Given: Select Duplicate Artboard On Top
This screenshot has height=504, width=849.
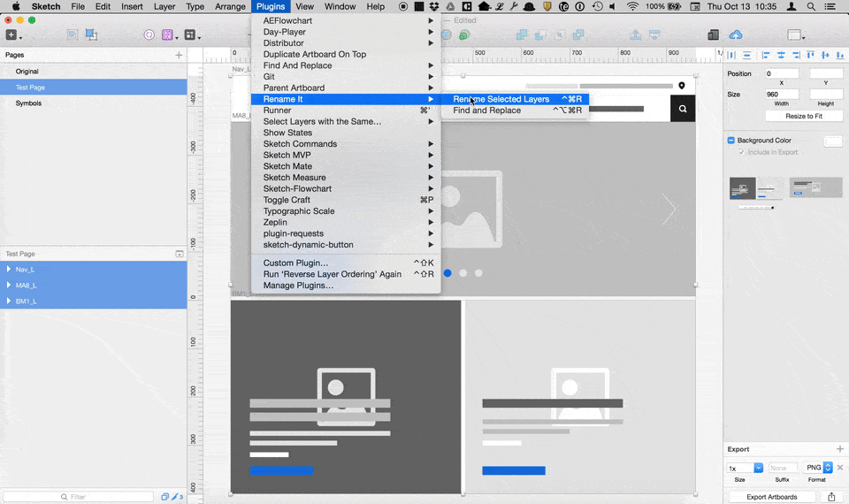Looking at the screenshot, I should click(x=346, y=54).
